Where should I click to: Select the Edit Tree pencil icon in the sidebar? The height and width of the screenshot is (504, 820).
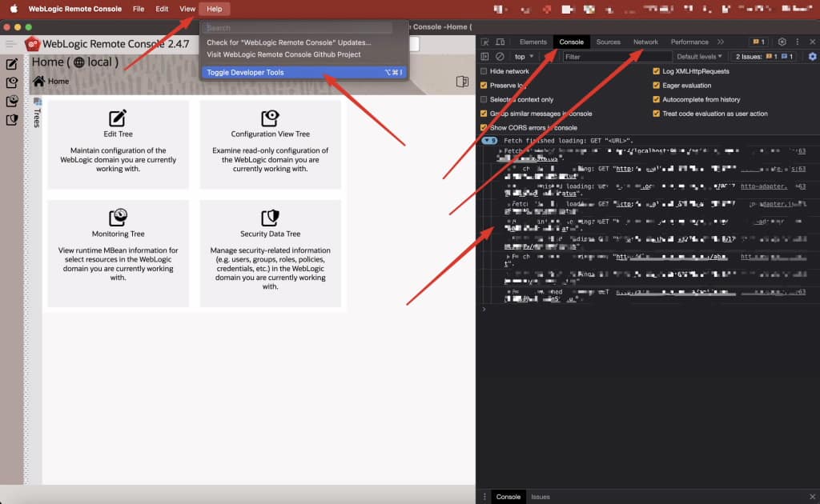click(13, 63)
